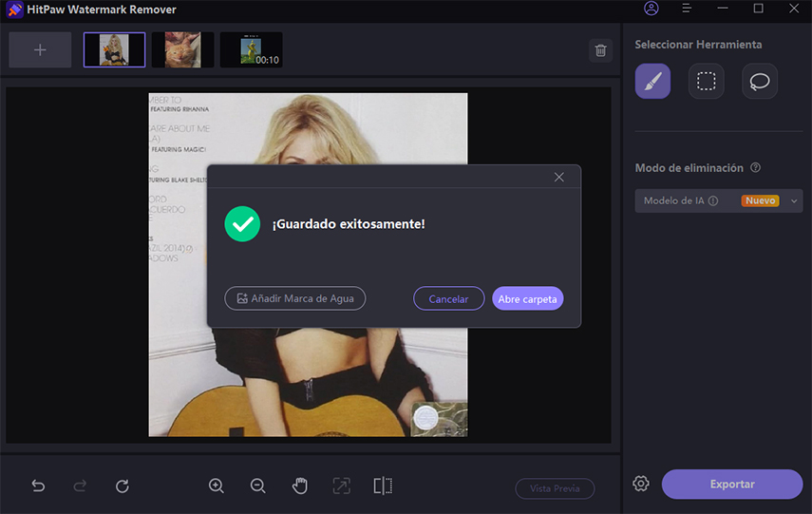Open the user account icon
Screen dimensions: 812x514
tap(651, 9)
